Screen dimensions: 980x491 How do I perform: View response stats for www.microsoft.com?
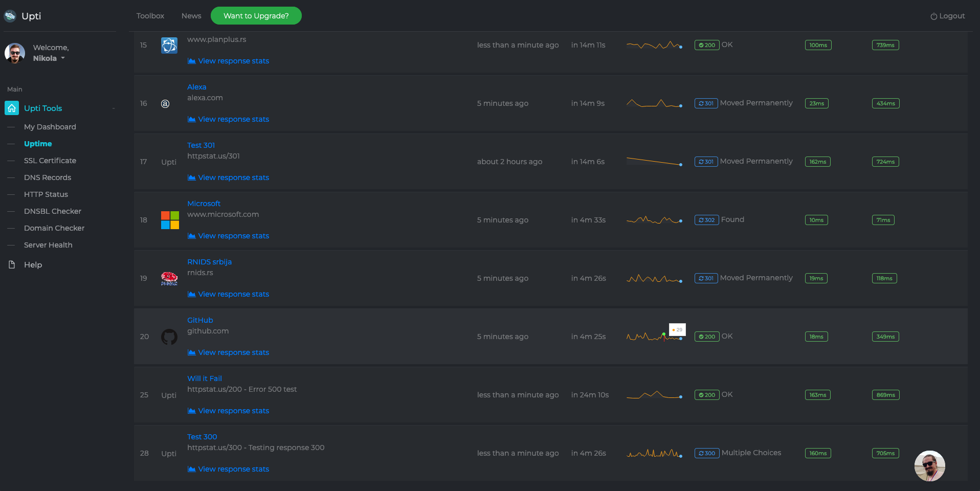tap(228, 236)
